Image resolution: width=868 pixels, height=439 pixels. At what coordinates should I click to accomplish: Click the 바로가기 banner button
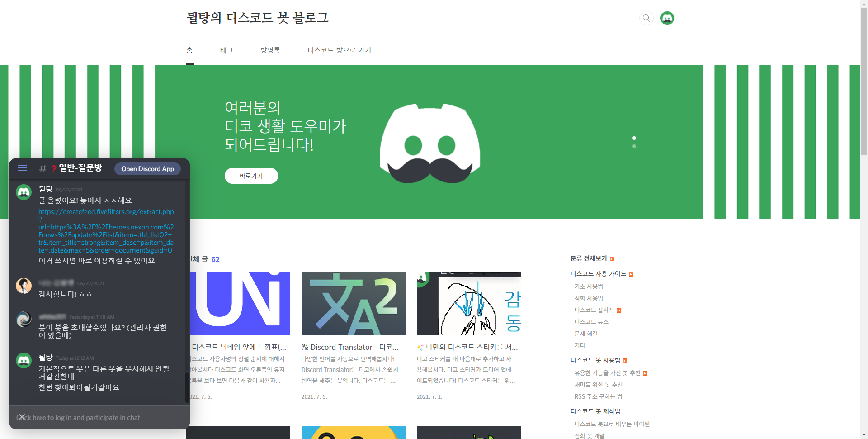(x=251, y=176)
